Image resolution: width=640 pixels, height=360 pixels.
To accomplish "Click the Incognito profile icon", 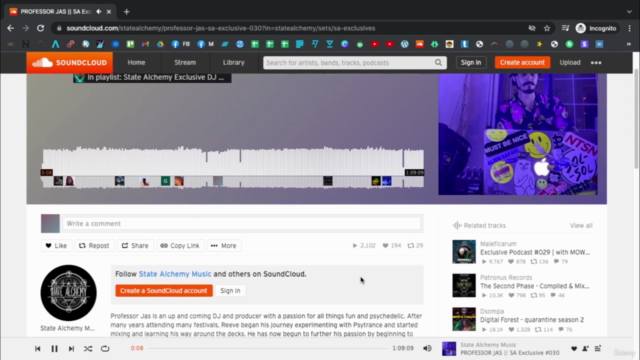I will click(x=581, y=28).
